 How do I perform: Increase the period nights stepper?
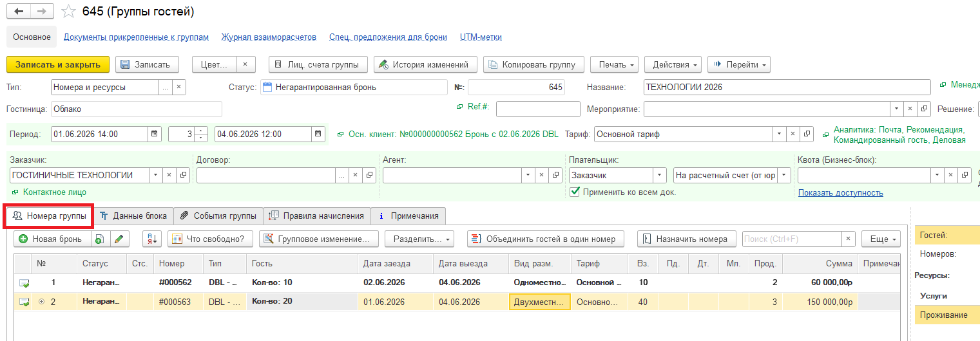(x=202, y=130)
